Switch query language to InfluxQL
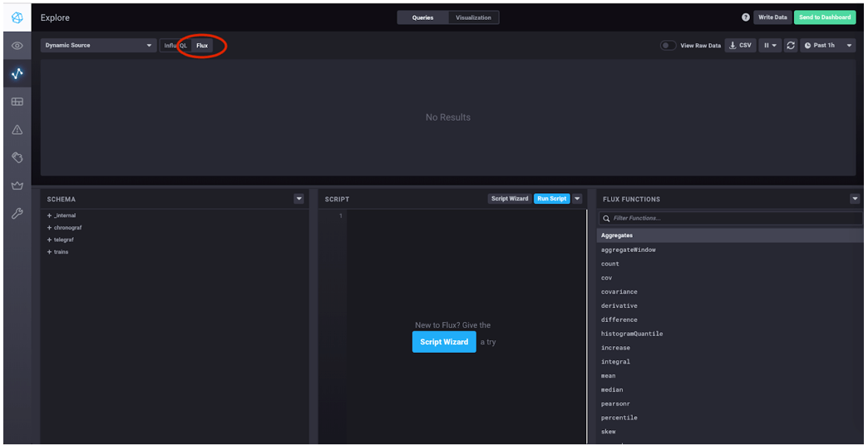 pyautogui.click(x=175, y=46)
